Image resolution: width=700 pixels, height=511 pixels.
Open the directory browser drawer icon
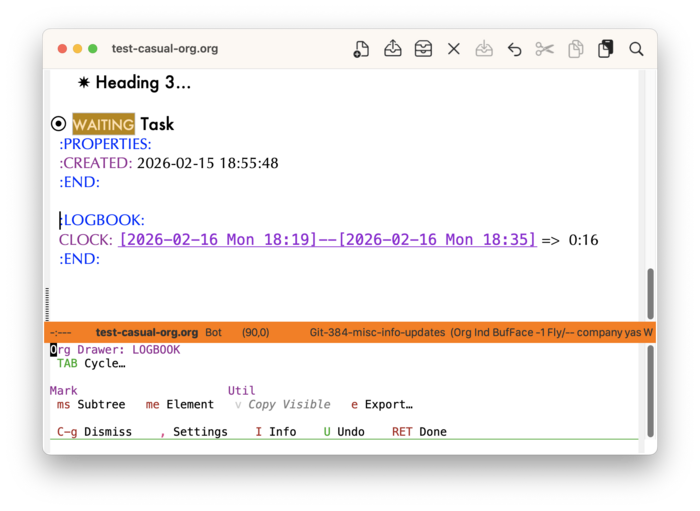[423, 49]
